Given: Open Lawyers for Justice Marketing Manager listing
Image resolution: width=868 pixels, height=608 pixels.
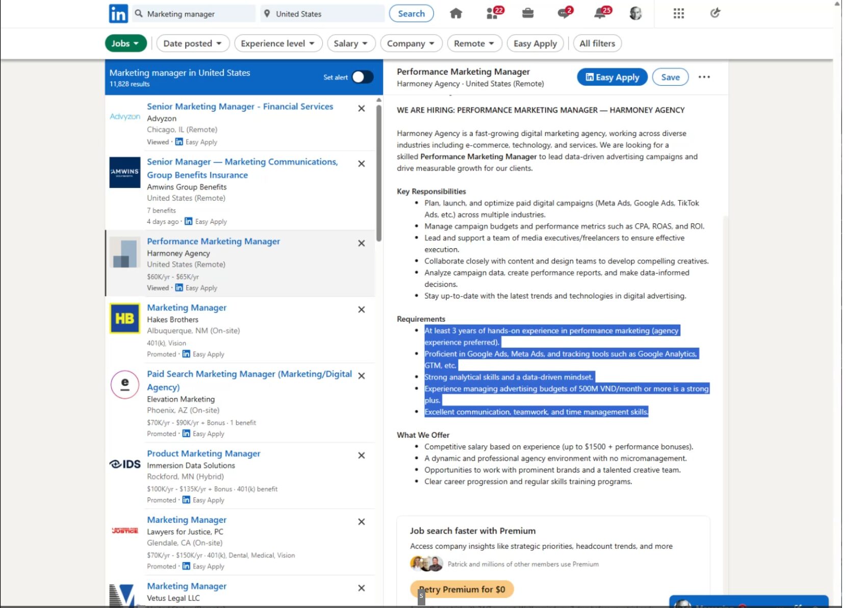Looking at the screenshot, I should click(187, 520).
